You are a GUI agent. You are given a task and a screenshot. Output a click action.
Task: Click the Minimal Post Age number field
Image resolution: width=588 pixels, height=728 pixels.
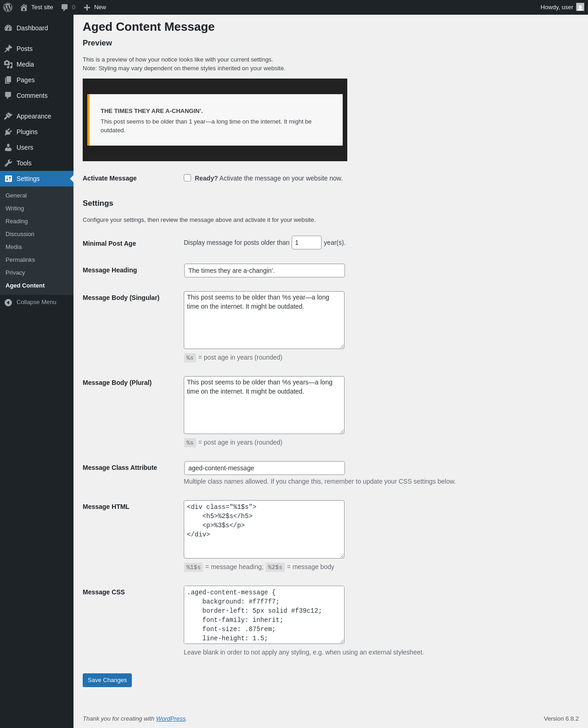[306, 243]
